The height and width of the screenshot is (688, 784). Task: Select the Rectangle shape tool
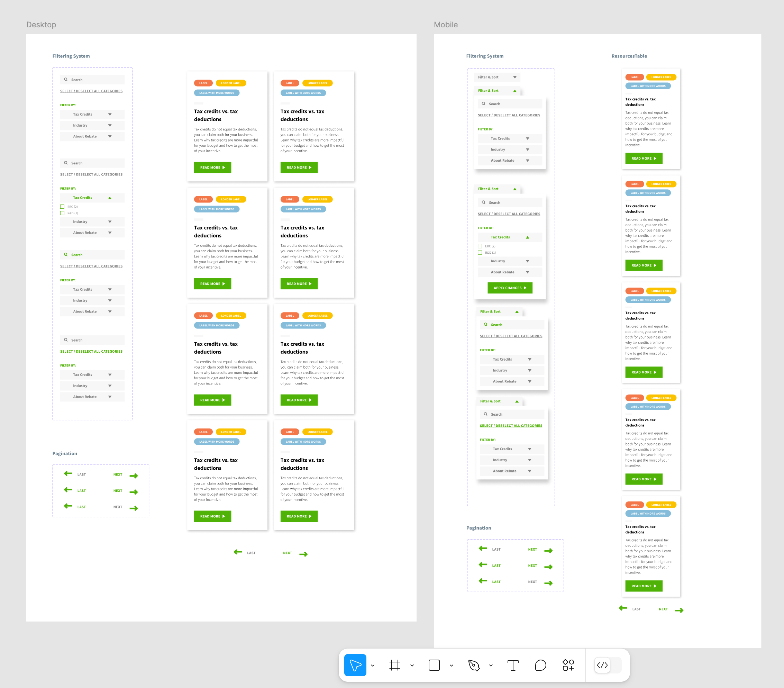point(434,665)
